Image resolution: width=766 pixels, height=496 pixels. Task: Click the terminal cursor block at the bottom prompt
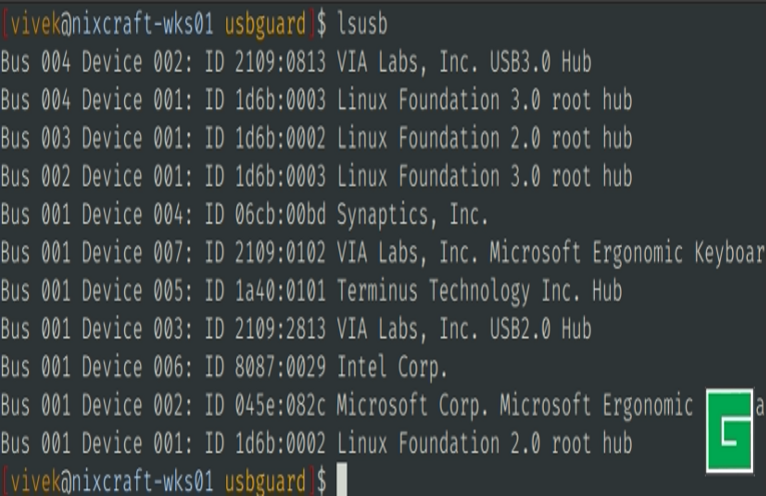coord(342,481)
